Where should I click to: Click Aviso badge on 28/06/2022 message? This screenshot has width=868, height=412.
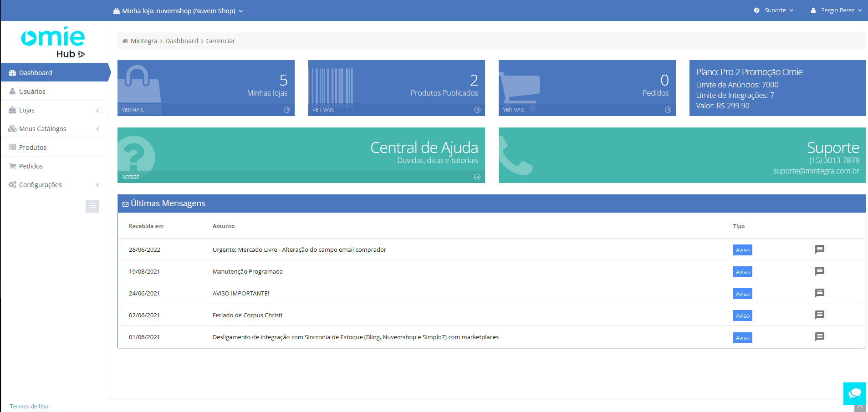click(742, 250)
